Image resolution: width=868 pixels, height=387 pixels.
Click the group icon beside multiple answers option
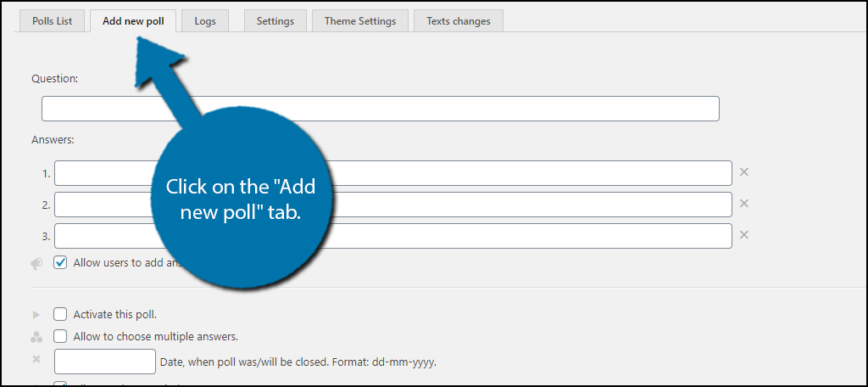click(36, 336)
